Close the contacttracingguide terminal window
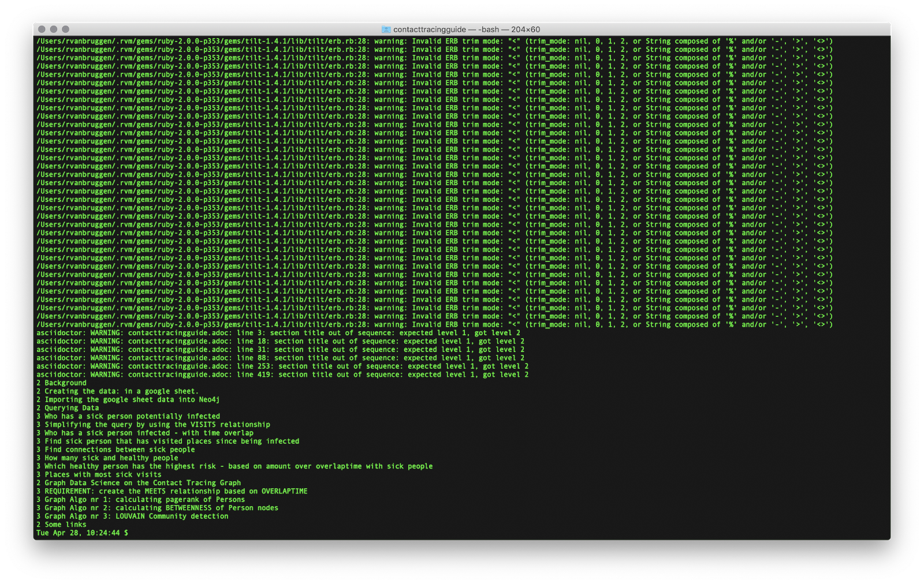 coord(42,29)
